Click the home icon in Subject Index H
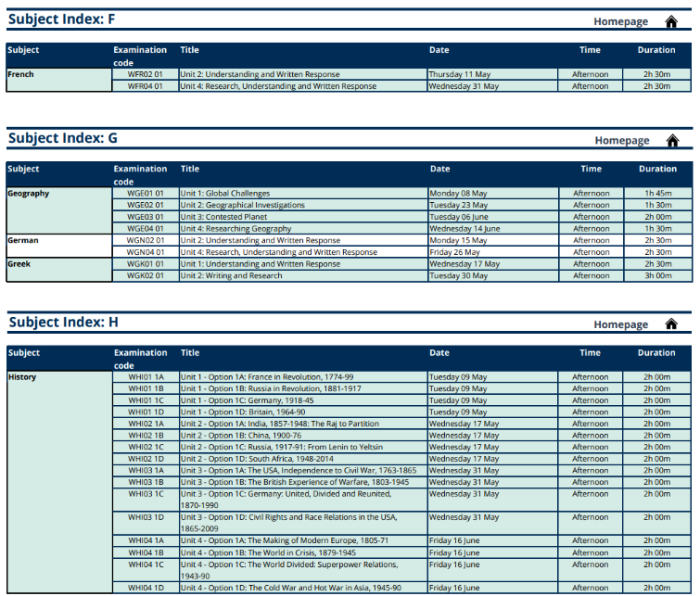 (671, 324)
